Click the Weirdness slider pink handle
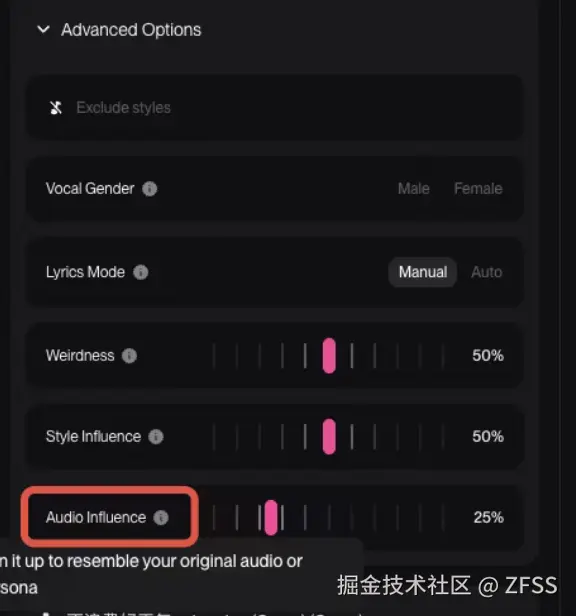This screenshot has height=616, width=576. pos(329,356)
